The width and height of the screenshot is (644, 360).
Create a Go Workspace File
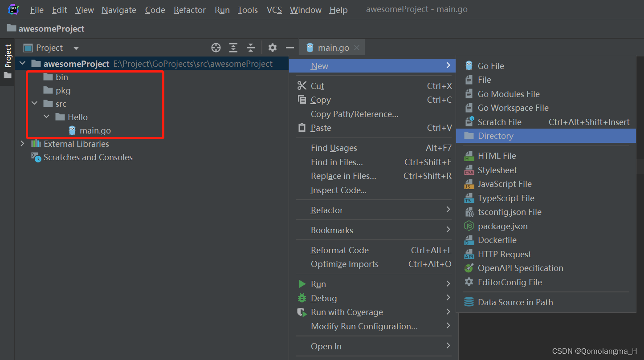coord(546,108)
